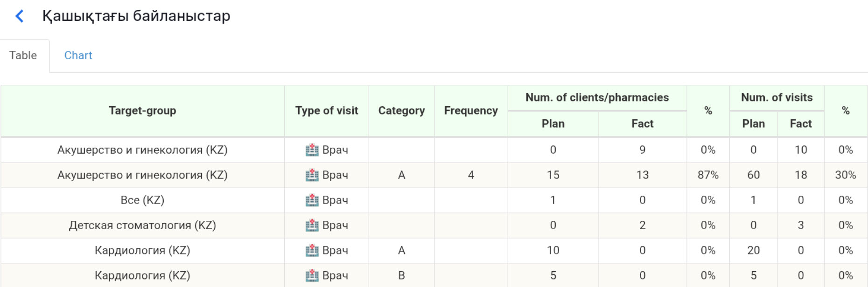Click doctor icon in Все (KZ) row

coord(312,200)
